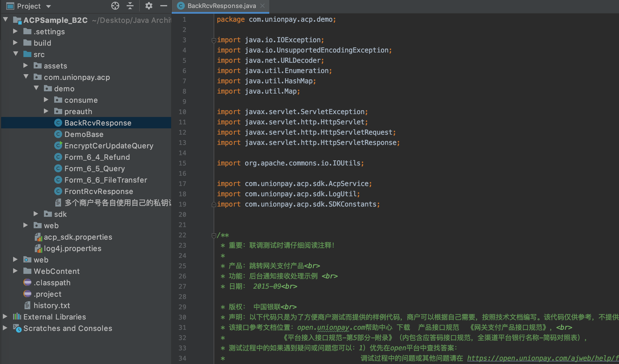The height and width of the screenshot is (364, 619).
Task: Click the BackRcvResponse class icon
Action: 58,123
